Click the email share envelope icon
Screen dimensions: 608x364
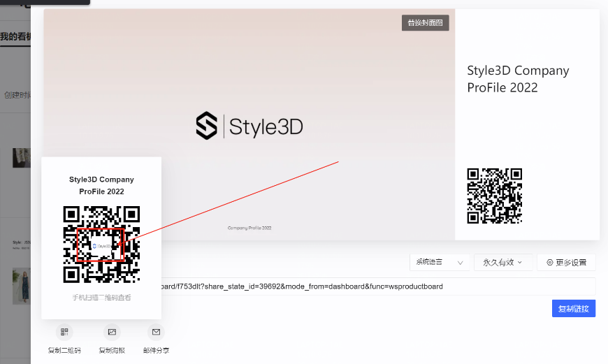coord(157,332)
